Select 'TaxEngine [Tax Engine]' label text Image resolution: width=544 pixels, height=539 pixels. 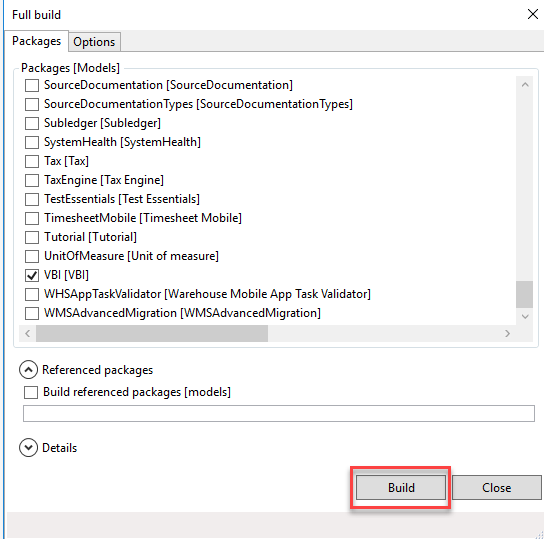coord(104,180)
